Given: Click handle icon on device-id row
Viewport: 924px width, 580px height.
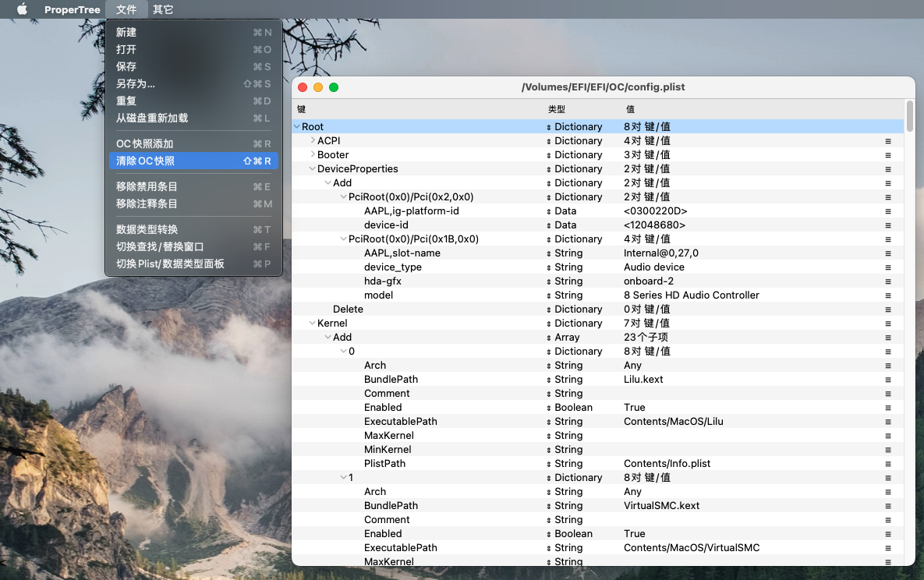Looking at the screenshot, I should point(888,225).
